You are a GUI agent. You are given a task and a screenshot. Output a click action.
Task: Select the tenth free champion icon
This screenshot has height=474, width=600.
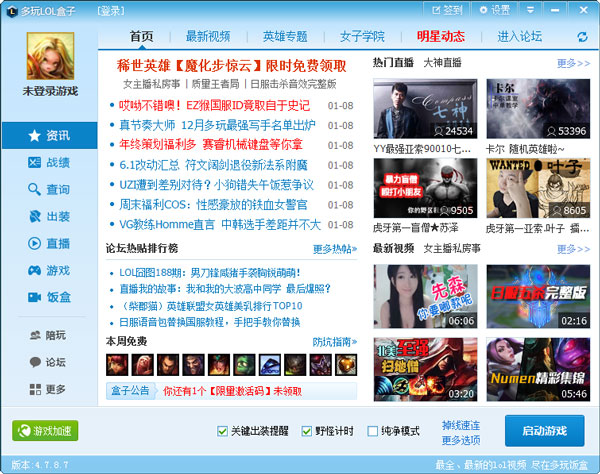tap(346, 365)
